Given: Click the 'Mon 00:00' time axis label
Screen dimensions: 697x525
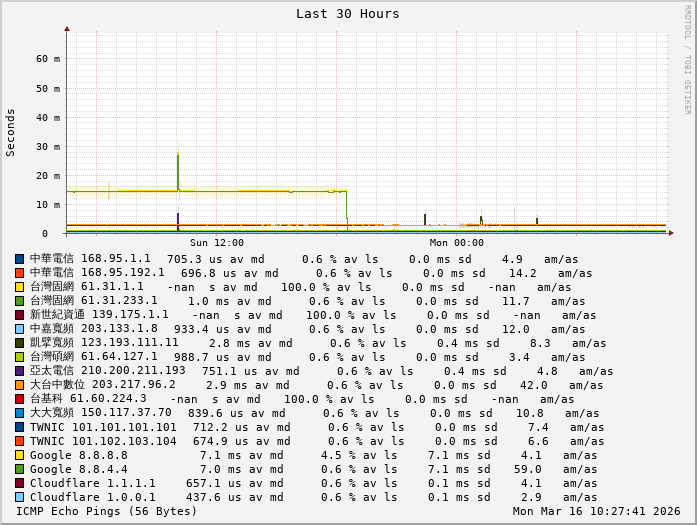Looking at the screenshot, I should [456, 243].
